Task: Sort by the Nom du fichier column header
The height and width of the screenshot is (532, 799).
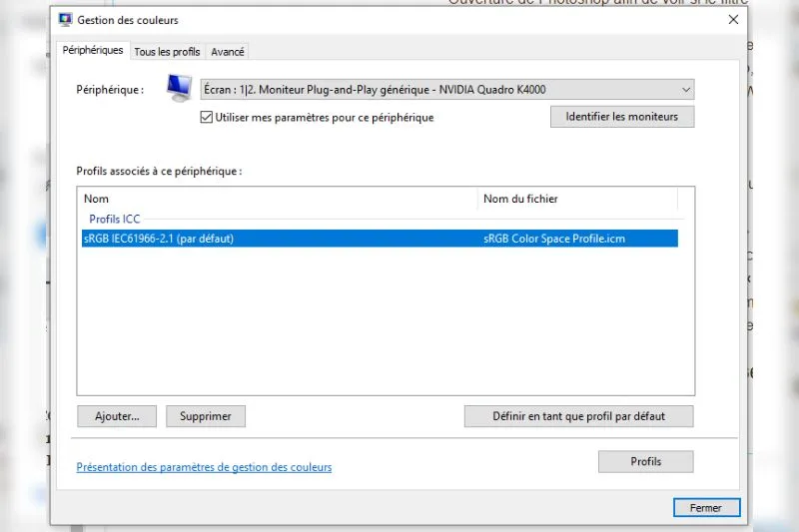Action: pos(577,199)
